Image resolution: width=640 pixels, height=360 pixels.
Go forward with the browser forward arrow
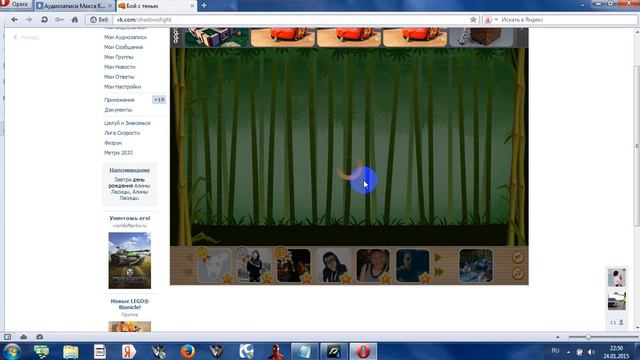pyautogui.click(x=29, y=20)
